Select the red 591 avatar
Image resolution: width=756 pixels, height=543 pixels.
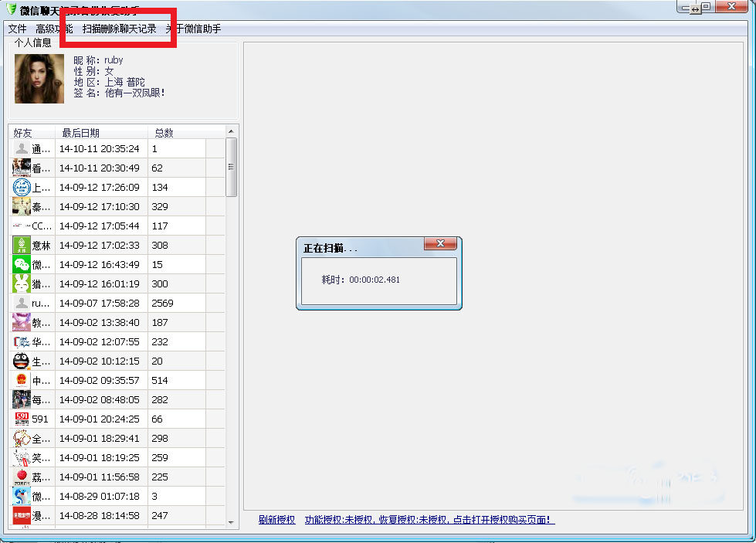[21, 419]
